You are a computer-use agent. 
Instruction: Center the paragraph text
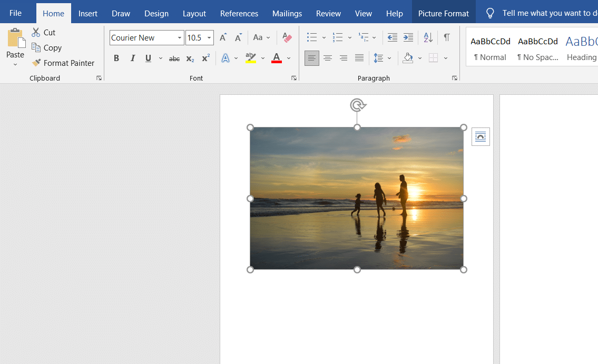pos(328,58)
